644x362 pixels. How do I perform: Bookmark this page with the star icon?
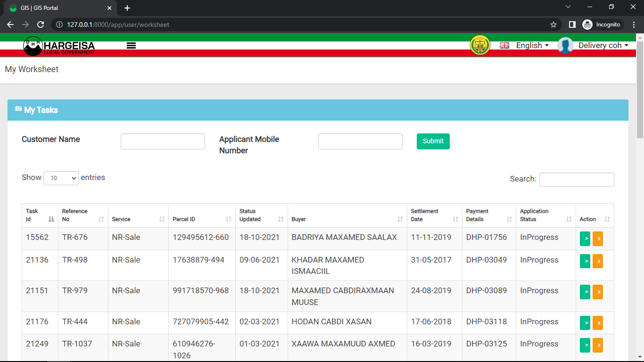(553, 25)
